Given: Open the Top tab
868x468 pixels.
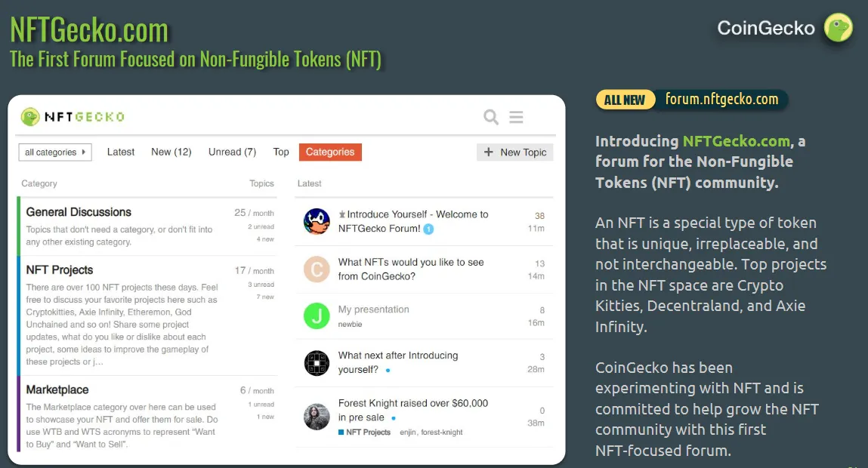Looking at the screenshot, I should pos(281,152).
